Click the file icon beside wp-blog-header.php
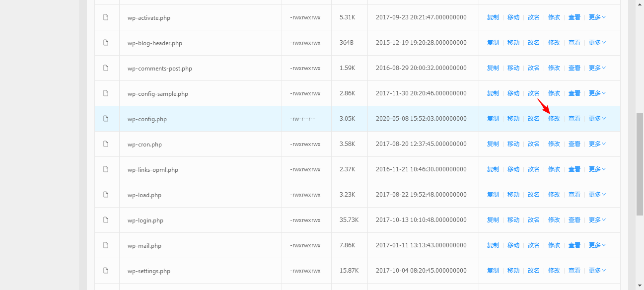The width and height of the screenshot is (644, 290). (x=106, y=43)
